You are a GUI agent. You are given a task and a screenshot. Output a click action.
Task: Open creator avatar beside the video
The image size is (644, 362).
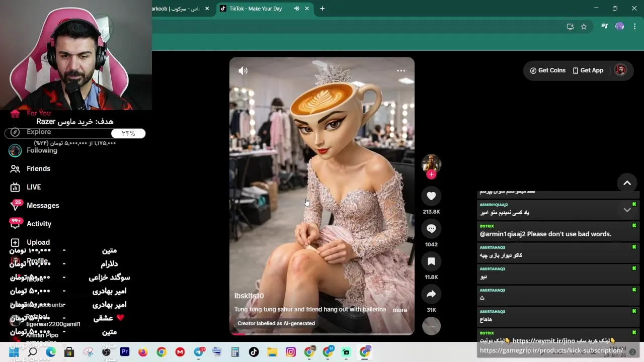[x=431, y=164]
